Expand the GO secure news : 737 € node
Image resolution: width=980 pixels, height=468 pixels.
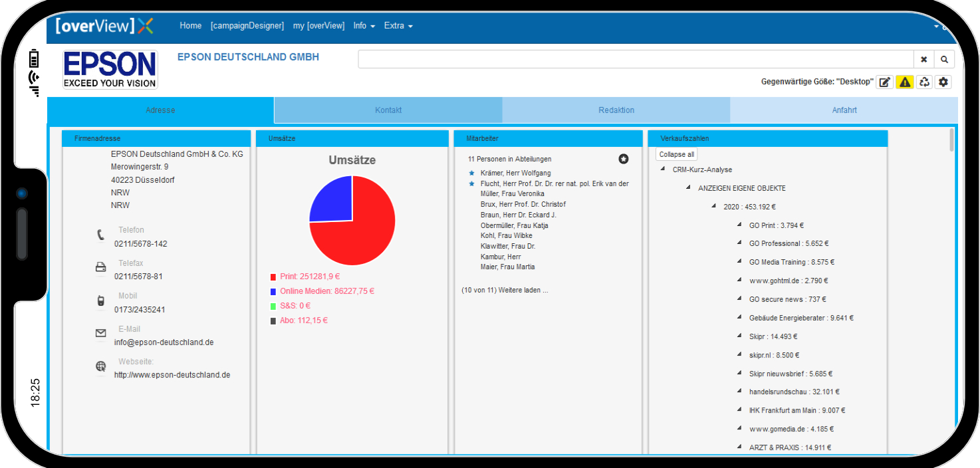point(739,299)
